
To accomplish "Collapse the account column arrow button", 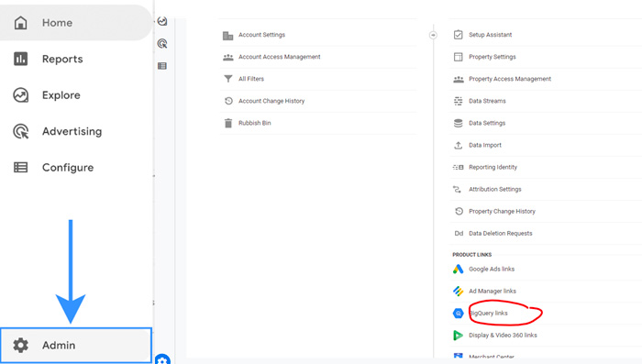I will [x=433, y=35].
